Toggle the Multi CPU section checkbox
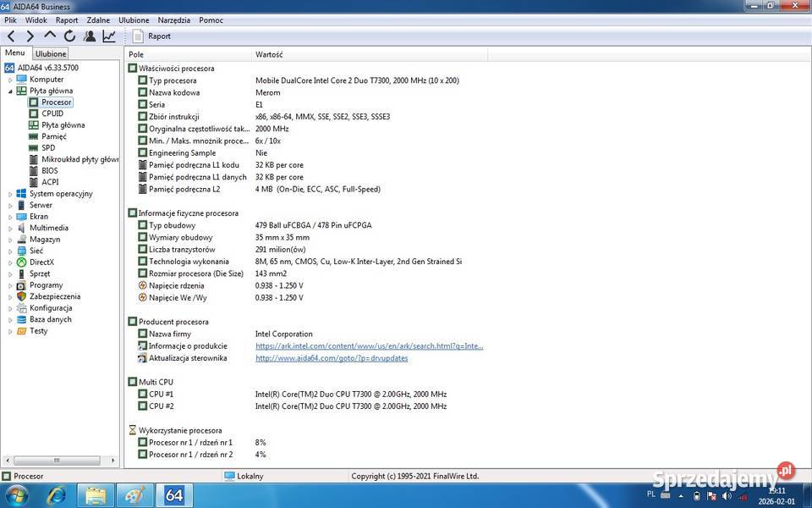This screenshot has width=812, height=508. [x=132, y=382]
